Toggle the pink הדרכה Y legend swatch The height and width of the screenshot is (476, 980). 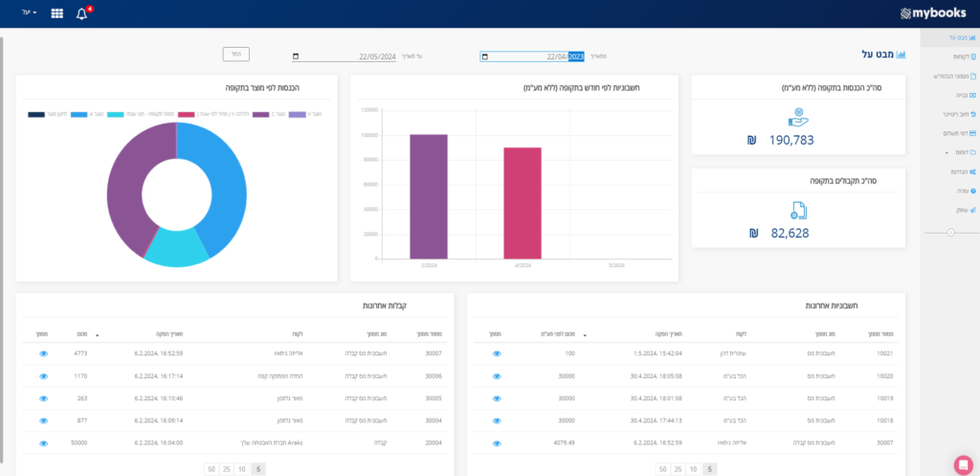pos(187,115)
